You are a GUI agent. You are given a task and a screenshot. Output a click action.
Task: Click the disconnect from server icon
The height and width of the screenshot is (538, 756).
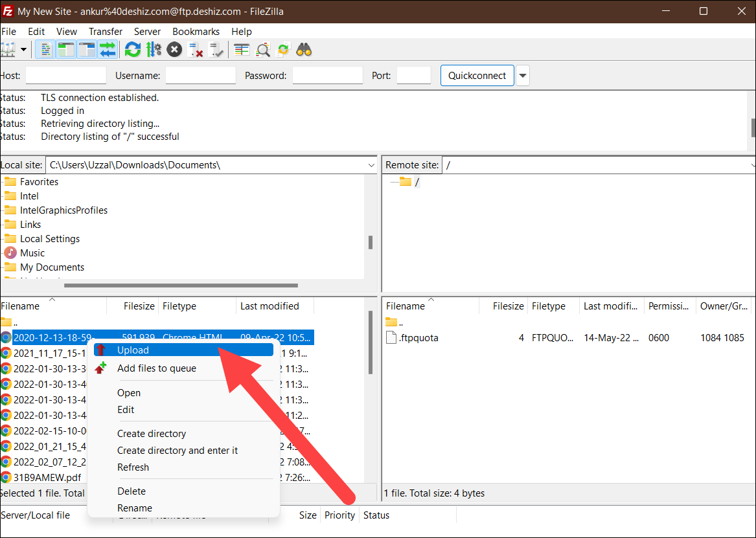(195, 50)
